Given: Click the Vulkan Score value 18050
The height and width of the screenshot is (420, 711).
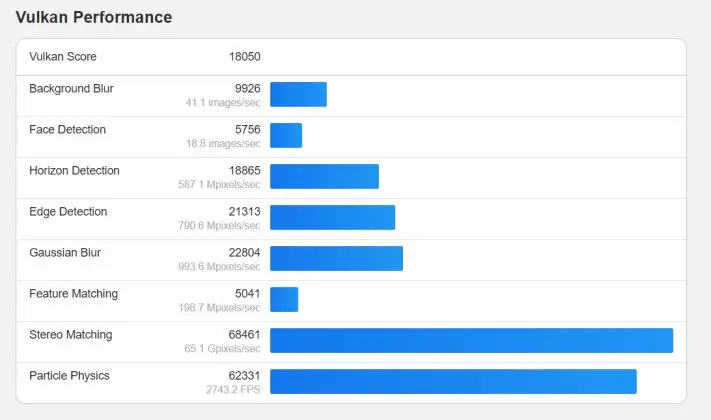Looking at the screenshot, I should (x=245, y=57).
